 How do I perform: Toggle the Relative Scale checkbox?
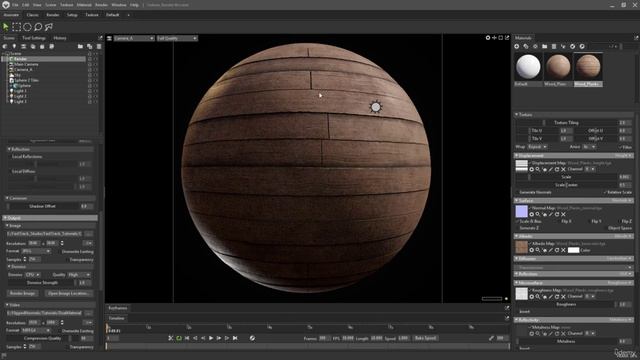pyautogui.click(x=605, y=192)
